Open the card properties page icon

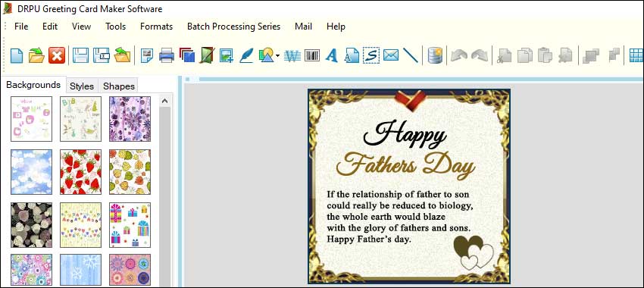(147, 55)
